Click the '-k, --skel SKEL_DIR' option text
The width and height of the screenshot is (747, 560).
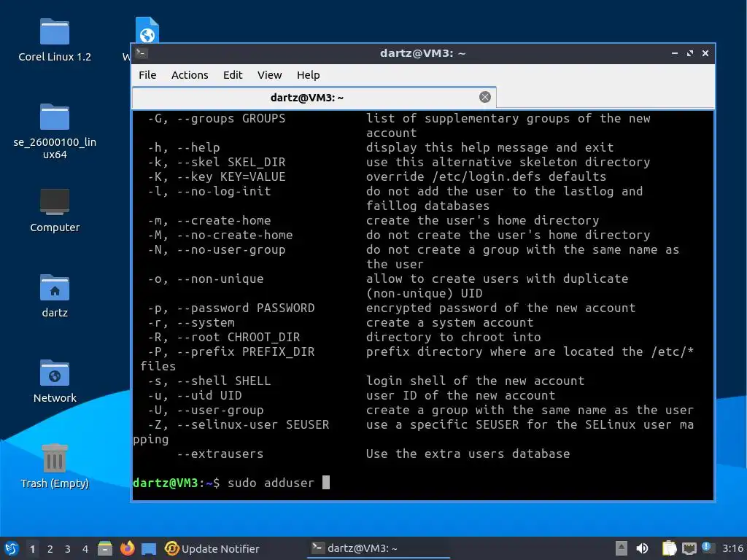click(216, 163)
